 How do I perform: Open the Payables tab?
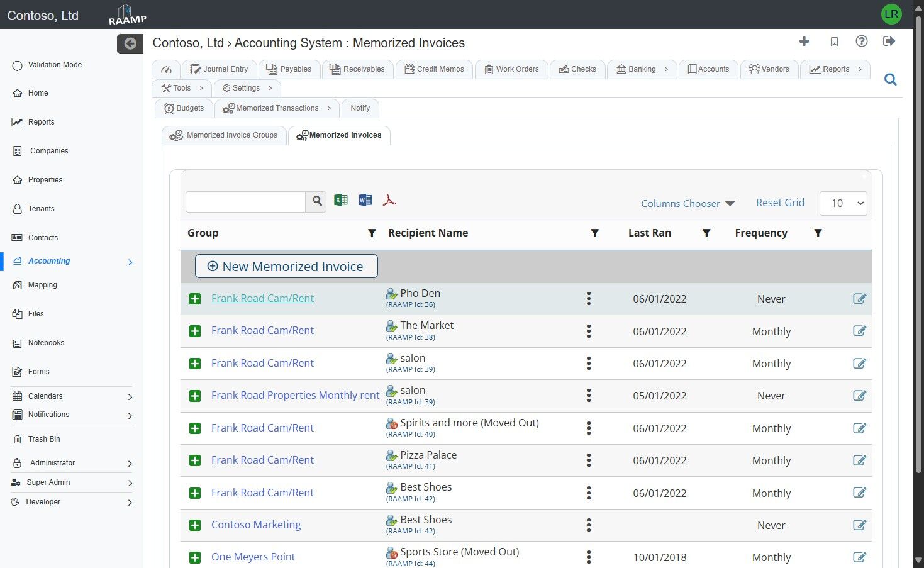tap(289, 69)
